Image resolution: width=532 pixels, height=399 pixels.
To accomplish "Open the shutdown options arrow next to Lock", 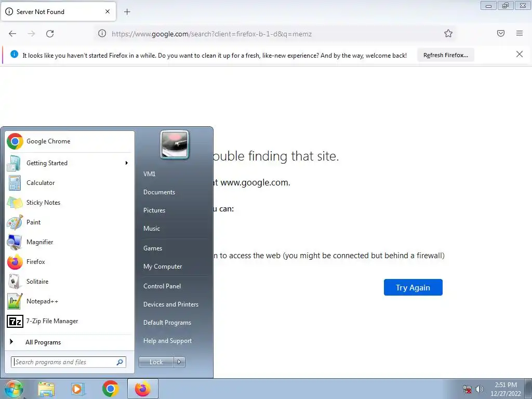I will click(179, 362).
